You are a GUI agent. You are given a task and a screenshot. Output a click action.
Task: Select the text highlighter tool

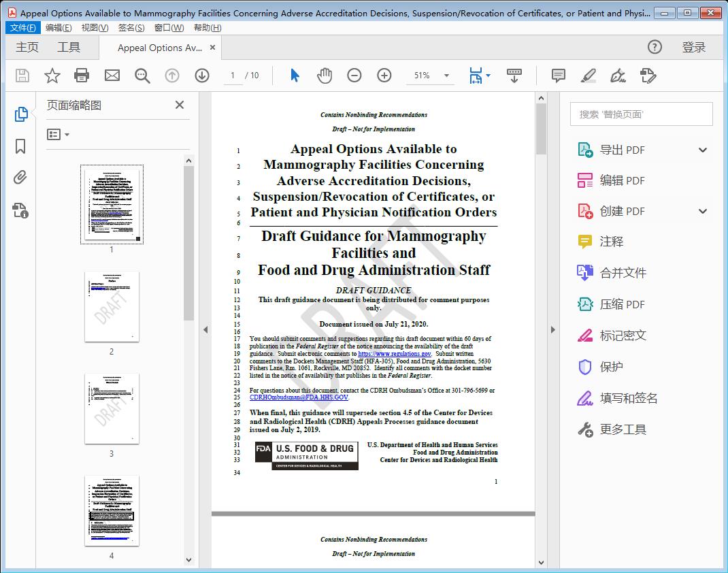(589, 76)
